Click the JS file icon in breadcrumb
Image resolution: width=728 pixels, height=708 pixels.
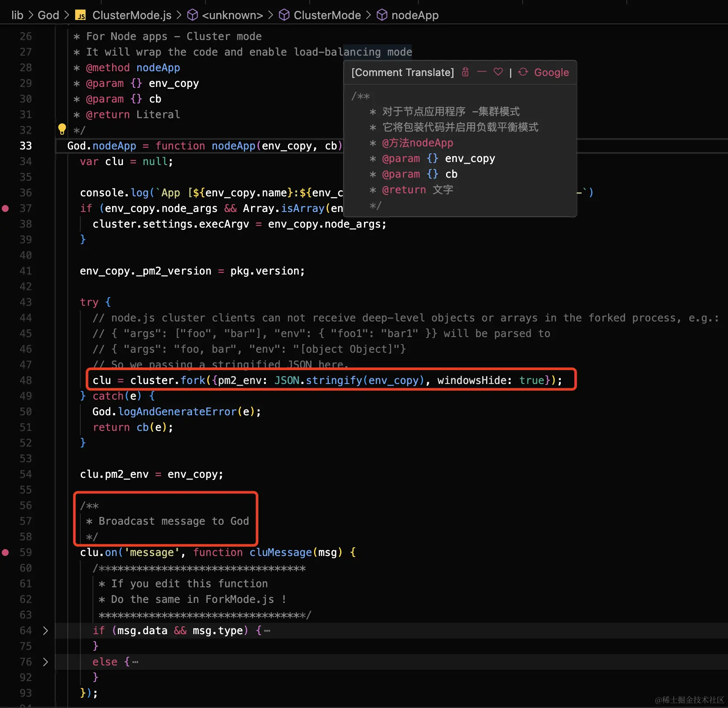coord(80,16)
